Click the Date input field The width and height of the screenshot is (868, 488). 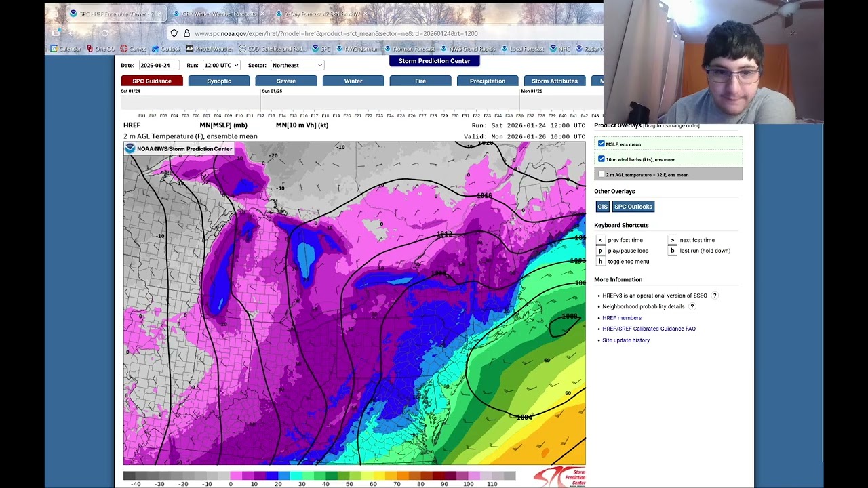point(159,65)
